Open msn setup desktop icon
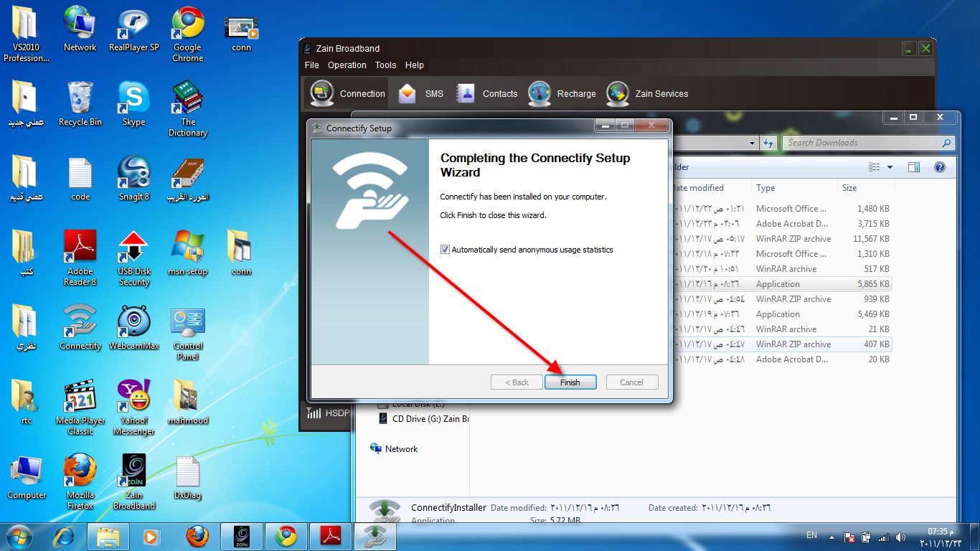This screenshot has height=551, width=980. click(x=187, y=253)
